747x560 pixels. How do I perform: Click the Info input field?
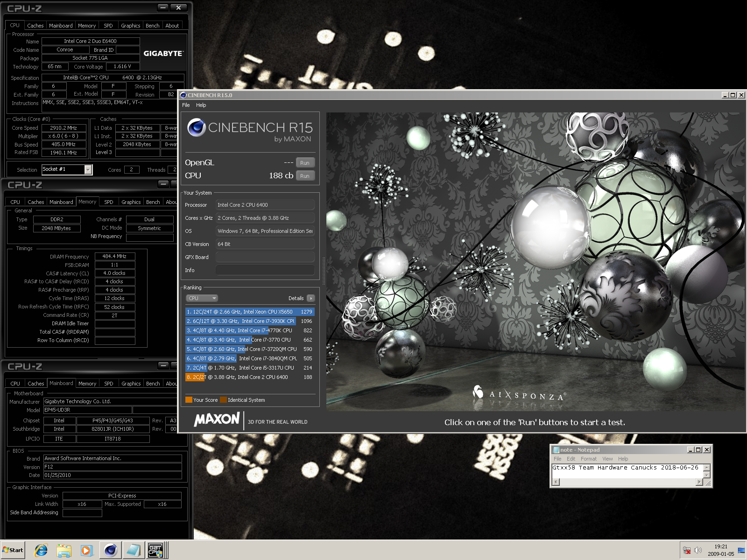pyautogui.click(x=265, y=270)
